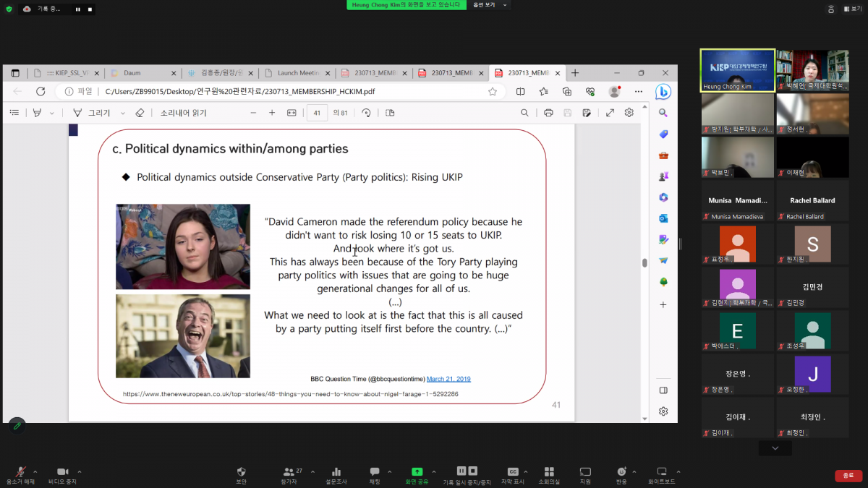
Task: Click the PDF search magnifier icon
Action: pyautogui.click(x=524, y=113)
